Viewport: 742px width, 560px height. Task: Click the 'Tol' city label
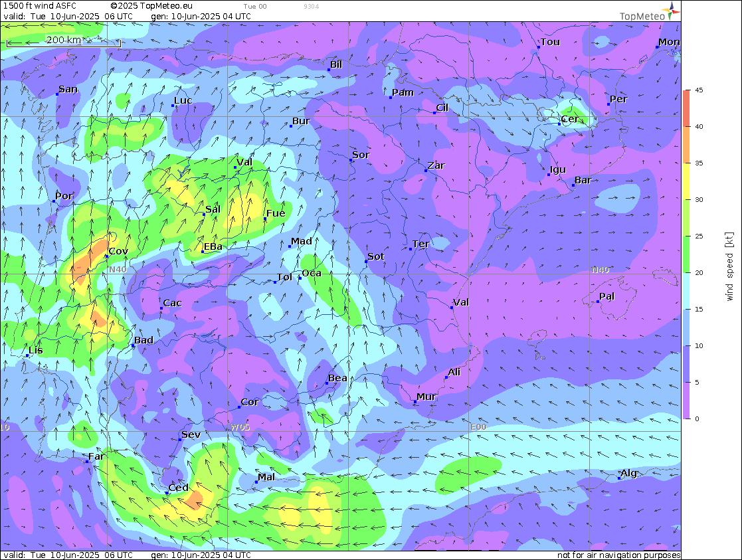click(x=284, y=278)
